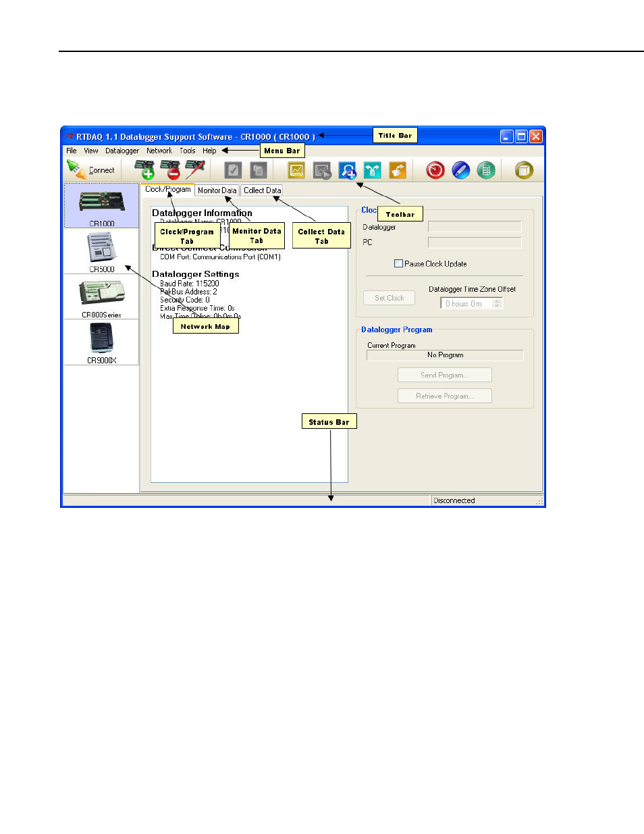Viewport: 644px width, 834px height.
Task: Click the Extra Response Time: 0s line
Action: tap(197, 308)
